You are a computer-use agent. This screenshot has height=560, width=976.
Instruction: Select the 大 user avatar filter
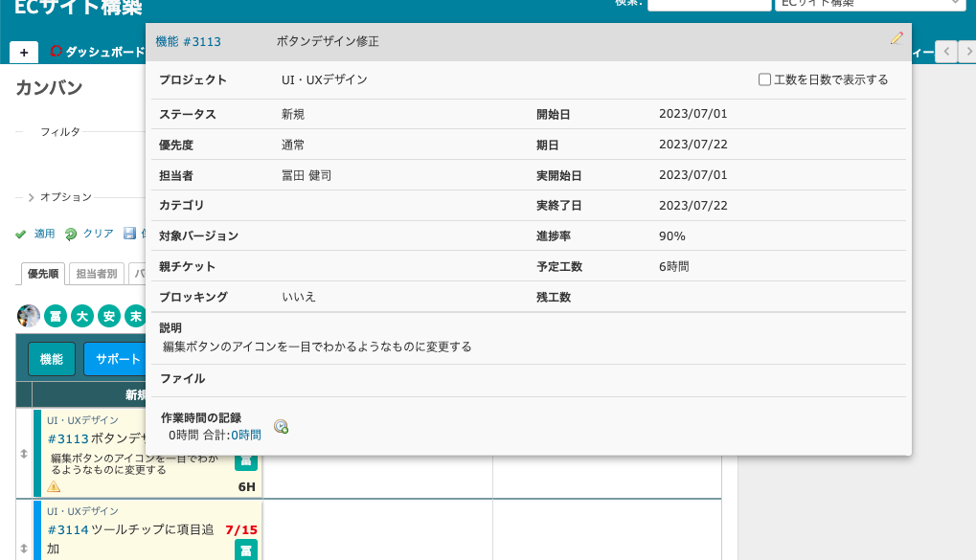coord(82,316)
